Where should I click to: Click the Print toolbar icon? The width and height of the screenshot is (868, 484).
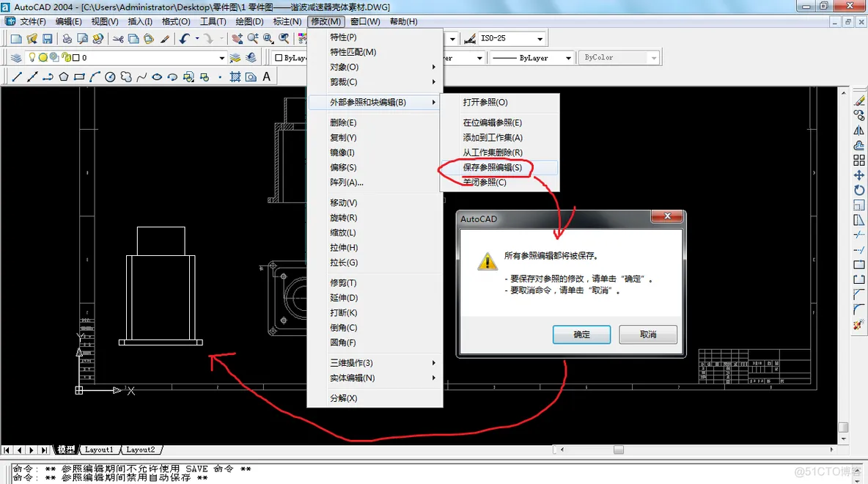tap(67, 39)
